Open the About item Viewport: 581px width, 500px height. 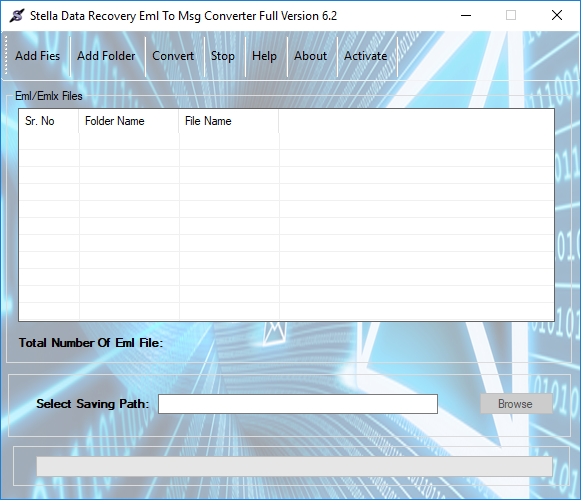pos(311,56)
